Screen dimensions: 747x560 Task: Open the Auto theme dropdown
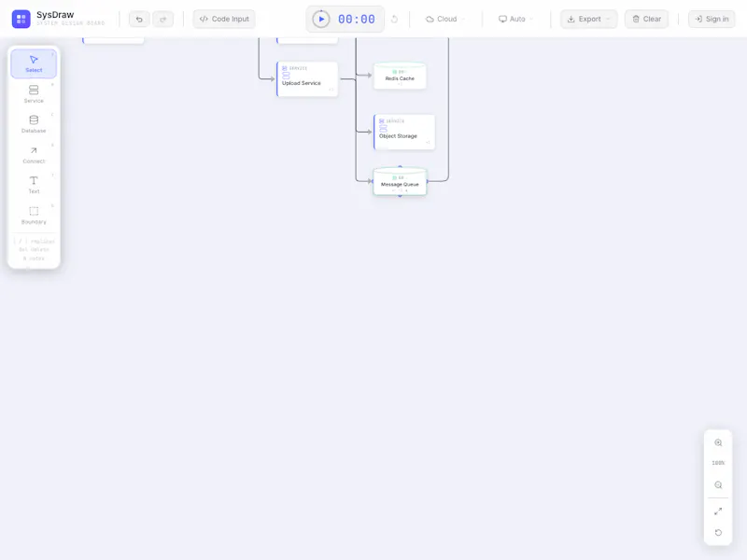tap(516, 19)
